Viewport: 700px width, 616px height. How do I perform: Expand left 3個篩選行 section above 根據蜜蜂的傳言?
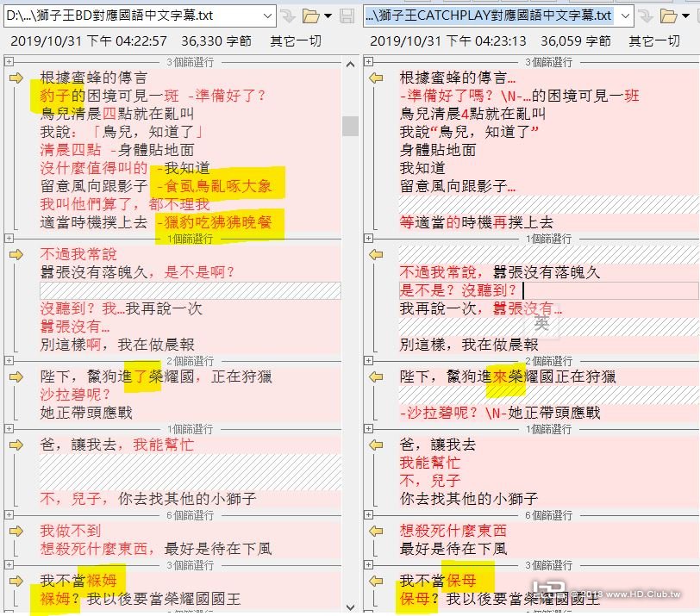click(x=9, y=61)
